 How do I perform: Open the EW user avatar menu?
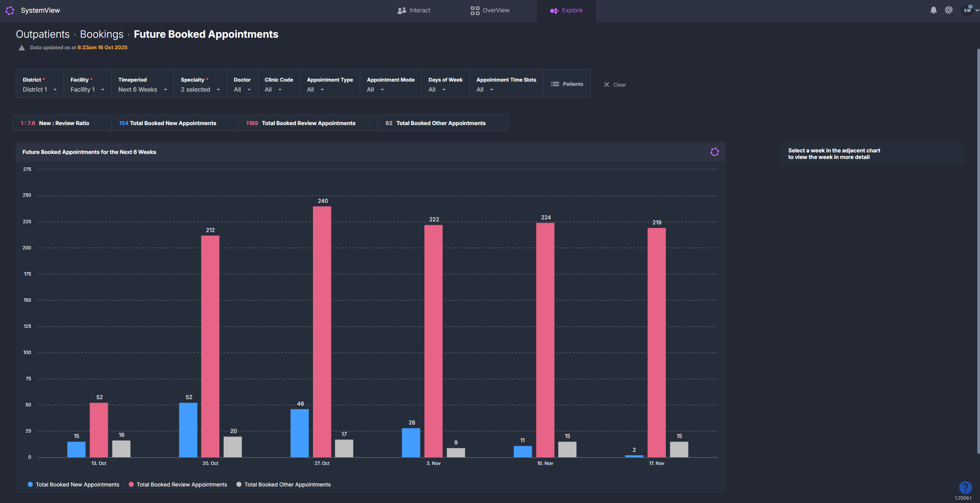point(967,10)
